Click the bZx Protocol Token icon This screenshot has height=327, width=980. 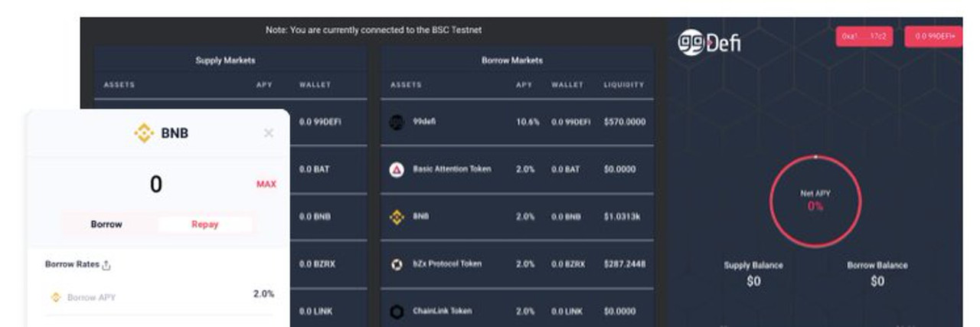click(397, 264)
